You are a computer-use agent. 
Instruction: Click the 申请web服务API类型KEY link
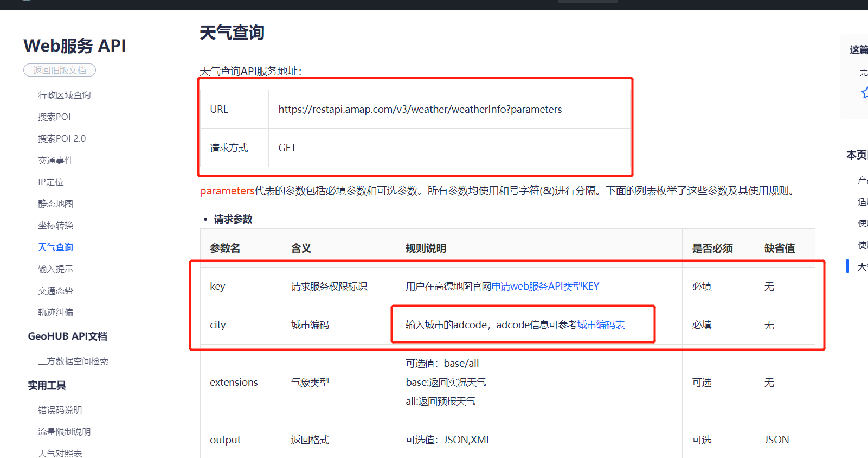(x=545, y=287)
